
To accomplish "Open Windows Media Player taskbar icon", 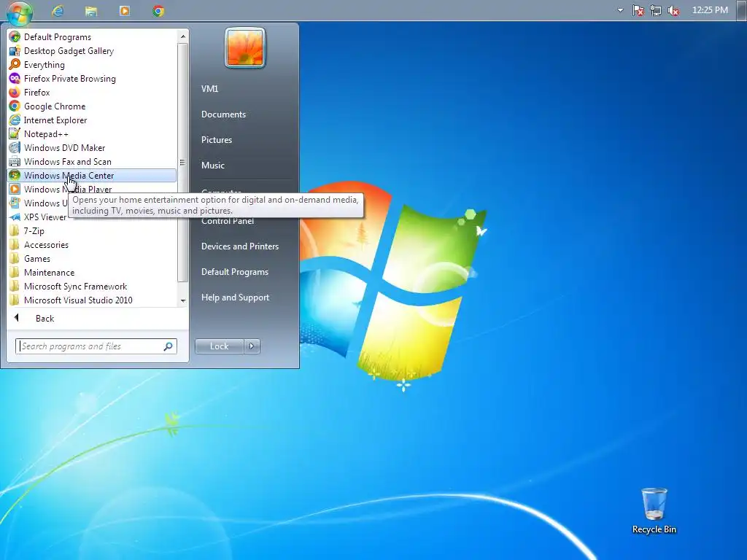I will (124, 10).
